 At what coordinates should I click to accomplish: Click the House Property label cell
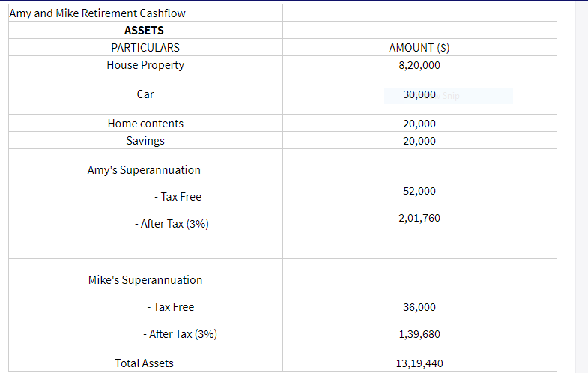click(x=145, y=65)
